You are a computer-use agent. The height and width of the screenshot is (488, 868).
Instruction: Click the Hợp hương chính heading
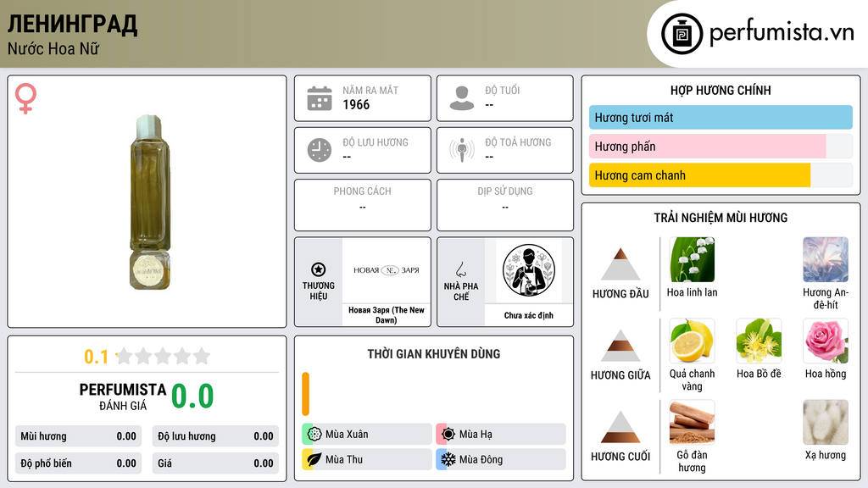click(721, 90)
